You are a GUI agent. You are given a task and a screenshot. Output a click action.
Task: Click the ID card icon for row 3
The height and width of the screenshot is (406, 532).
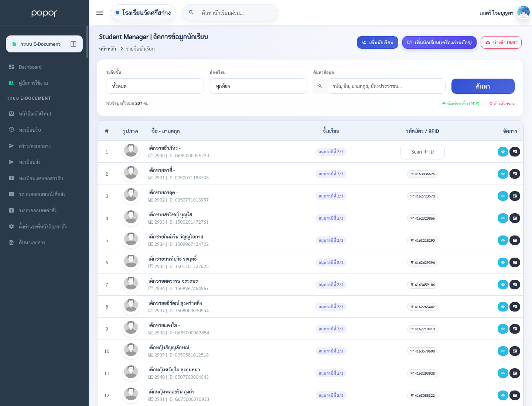[x=515, y=196]
